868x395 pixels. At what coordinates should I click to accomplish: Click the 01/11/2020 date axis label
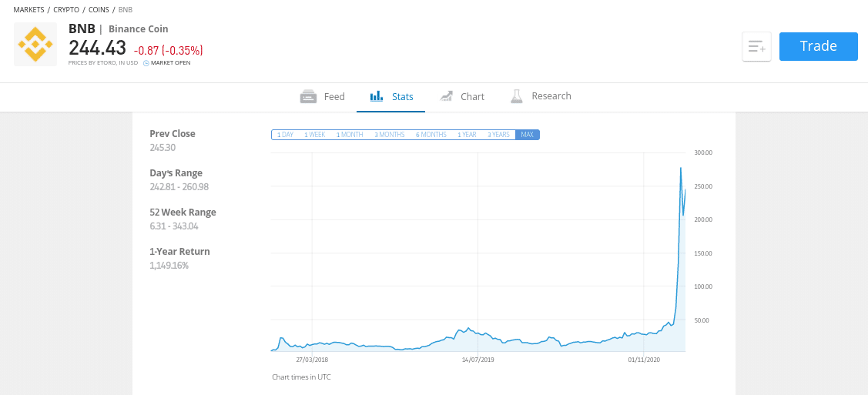point(644,360)
